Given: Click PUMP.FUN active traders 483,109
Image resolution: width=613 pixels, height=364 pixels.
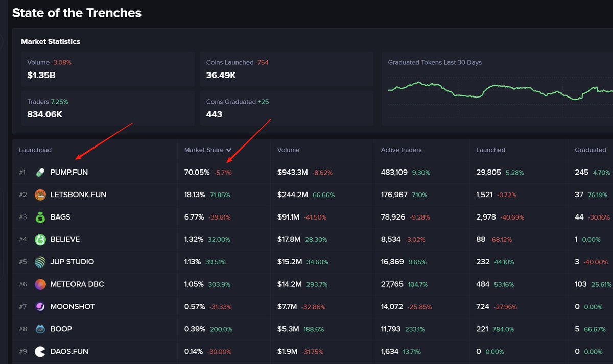Looking at the screenshot, I should pos(394,173).
